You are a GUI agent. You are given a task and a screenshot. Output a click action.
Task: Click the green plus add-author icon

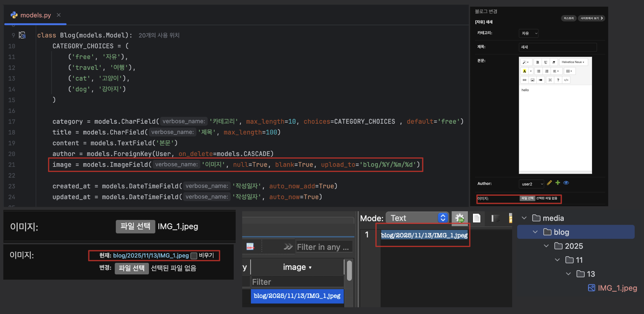[x=558, y=183]
